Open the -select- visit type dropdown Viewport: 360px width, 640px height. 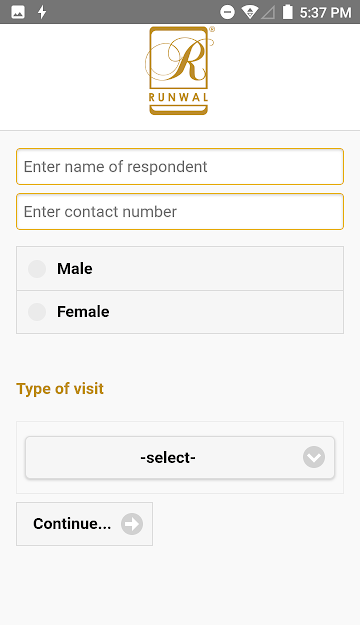tap(180, 457)
